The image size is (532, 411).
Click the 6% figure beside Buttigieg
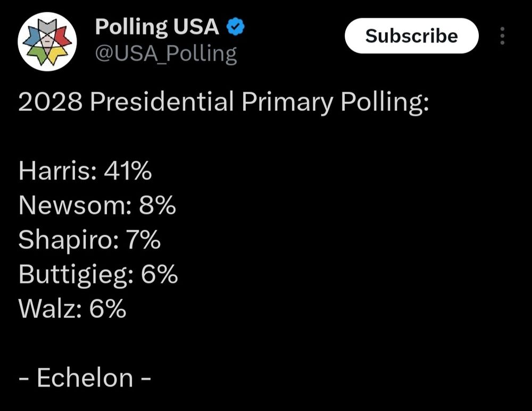160,275
